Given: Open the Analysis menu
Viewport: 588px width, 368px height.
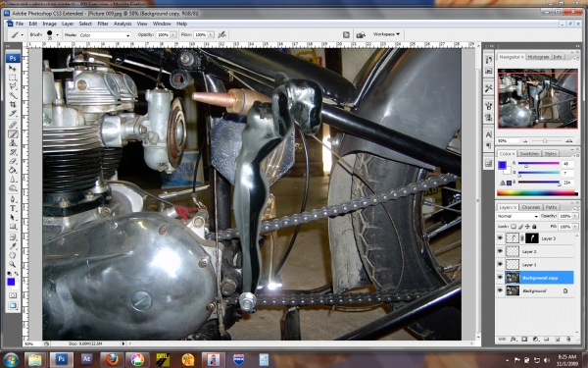Looking at the screenshot, I should pyautogui.click(x=122, y=24).
